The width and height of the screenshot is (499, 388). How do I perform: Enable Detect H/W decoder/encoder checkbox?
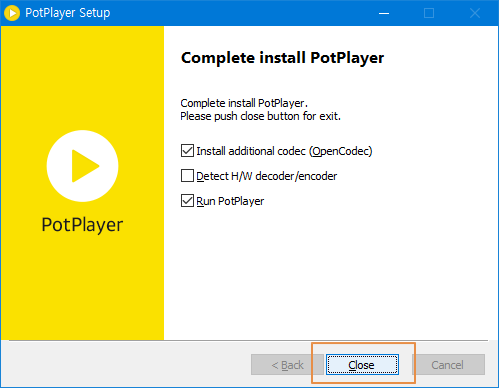point(187,176)
